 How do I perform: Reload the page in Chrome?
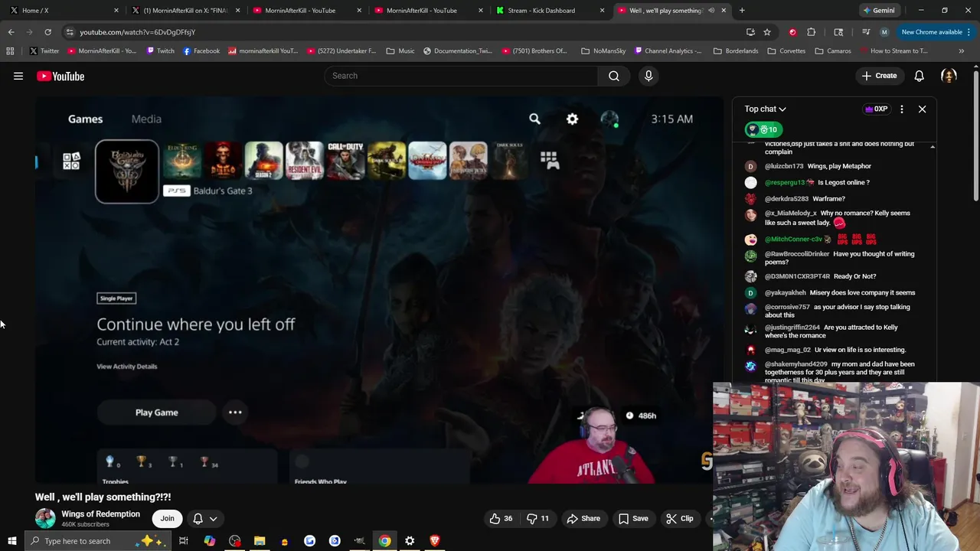point(47,32)
